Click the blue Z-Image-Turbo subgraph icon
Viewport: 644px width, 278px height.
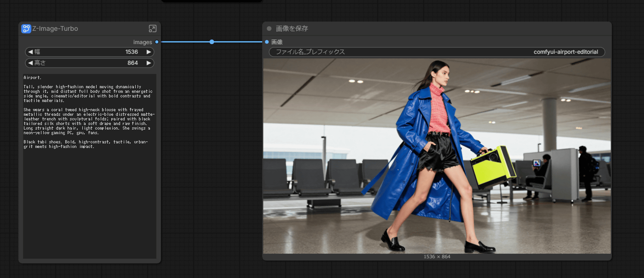26,28
